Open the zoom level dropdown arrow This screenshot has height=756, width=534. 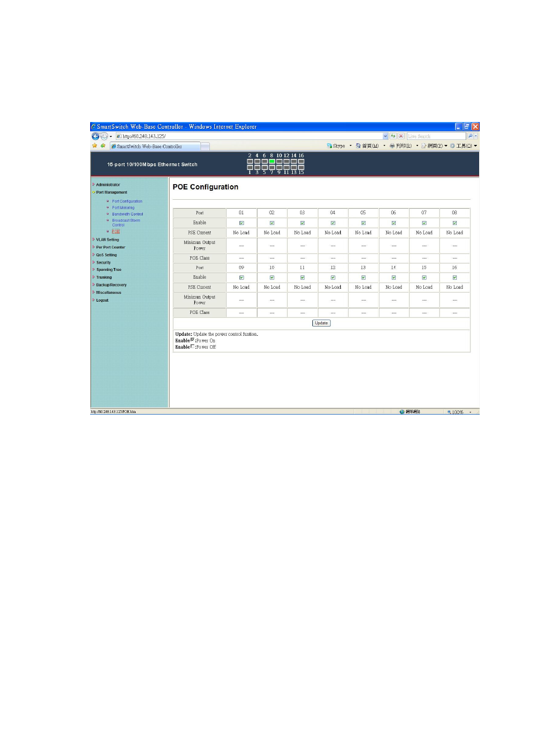tap(470, 412)
